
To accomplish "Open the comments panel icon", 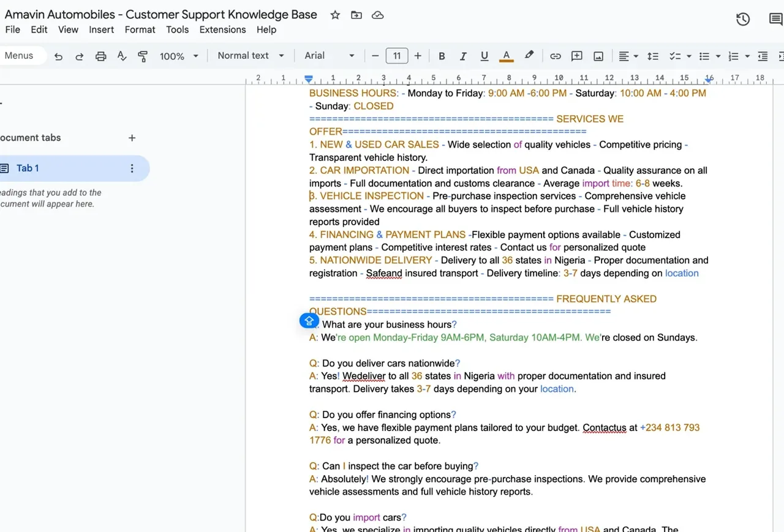I will click(x=776, y=19).
